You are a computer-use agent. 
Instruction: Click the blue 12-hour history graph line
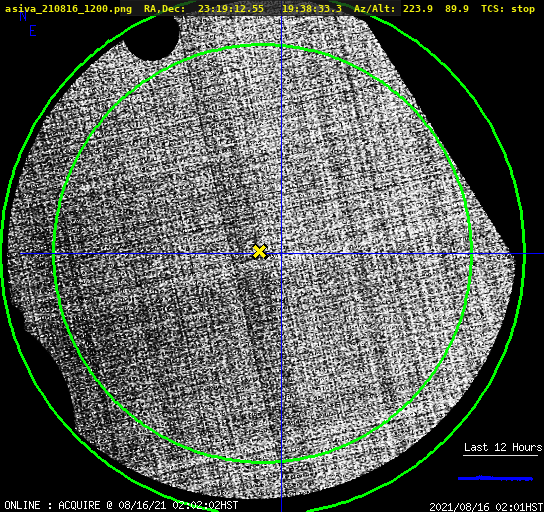(x=495, y=478)
